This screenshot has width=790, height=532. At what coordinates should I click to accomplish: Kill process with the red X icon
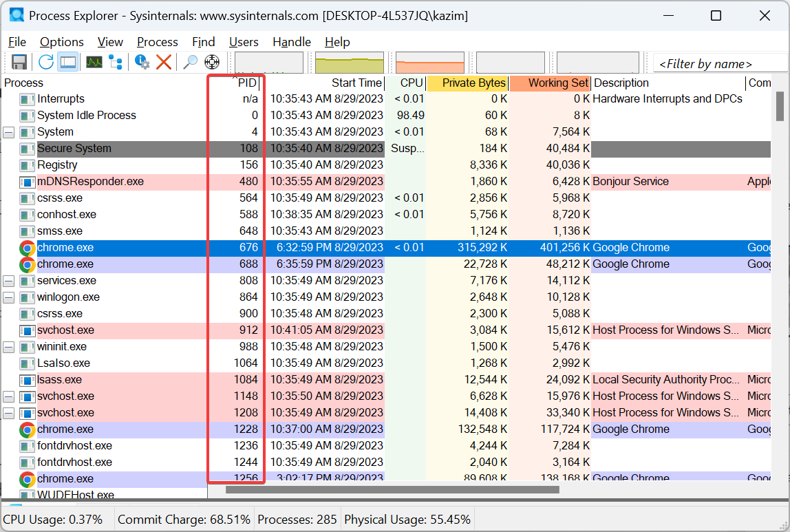tap(164, 63)
